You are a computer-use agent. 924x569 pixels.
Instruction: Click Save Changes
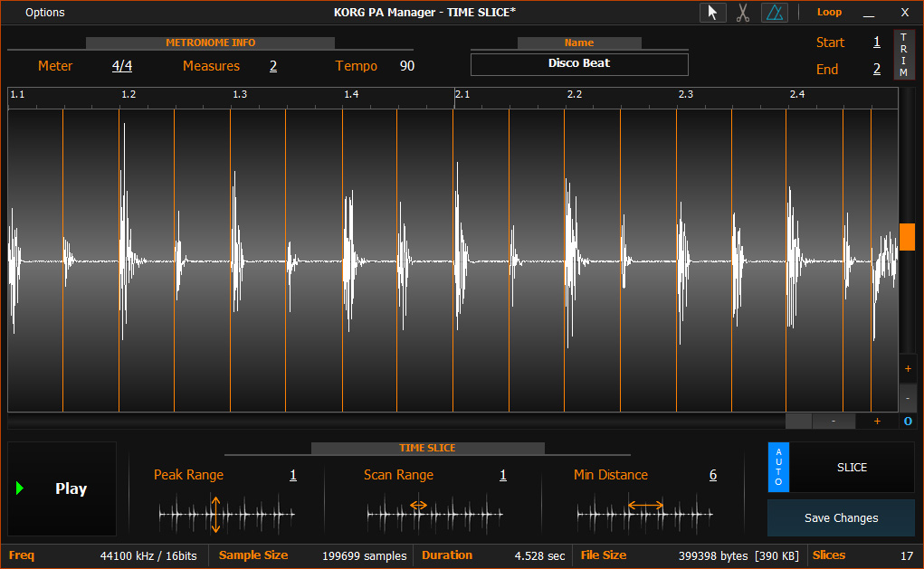click(x=841, y=517)
